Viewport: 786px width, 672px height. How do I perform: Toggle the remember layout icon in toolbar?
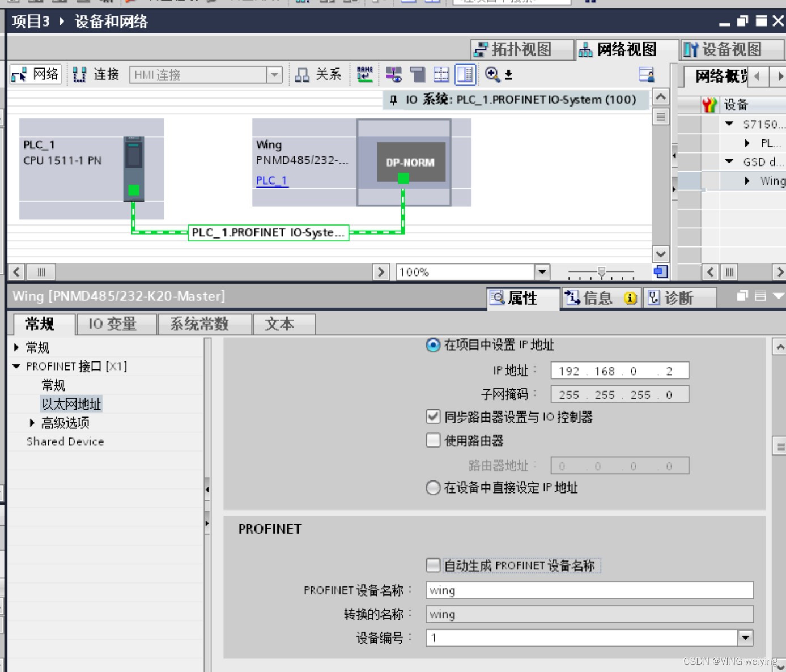(465, 74)
